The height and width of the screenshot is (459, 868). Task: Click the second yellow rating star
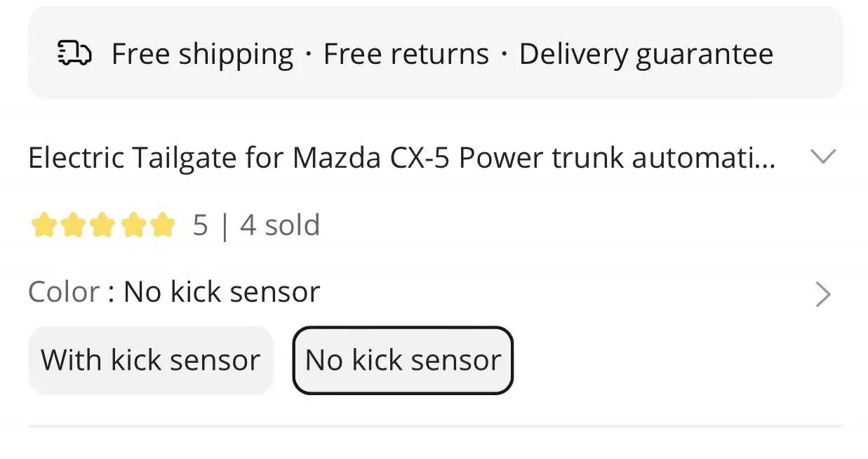point(73,225)
